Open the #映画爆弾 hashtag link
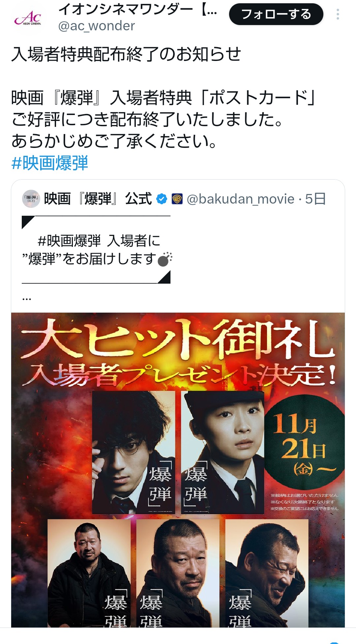 tap(50, 163)
